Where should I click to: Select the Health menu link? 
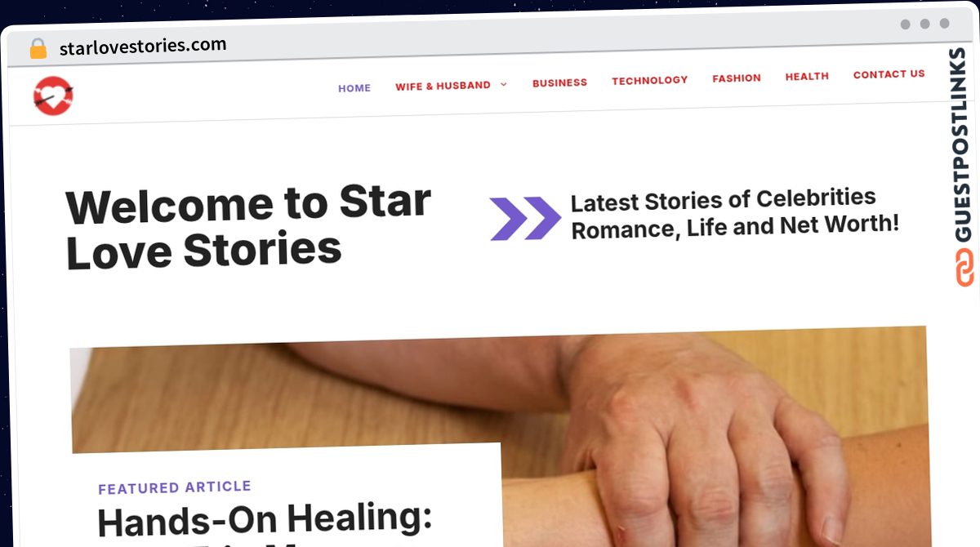pyautogui.click(x=807, y=76)
